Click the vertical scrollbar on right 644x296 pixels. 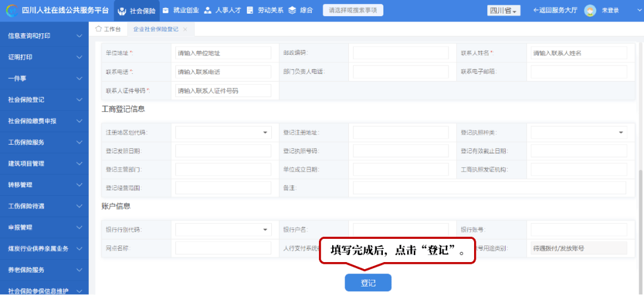click(x=640, y=208)
